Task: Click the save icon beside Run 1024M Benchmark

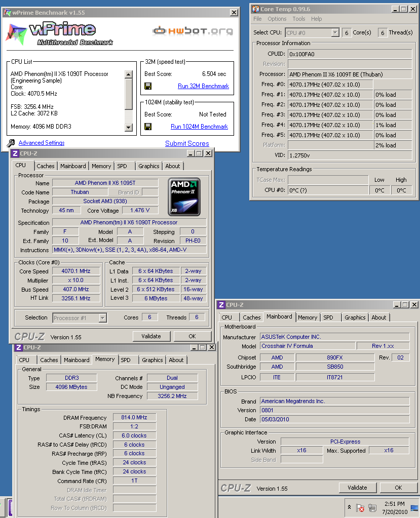Action: pos(148,127)
